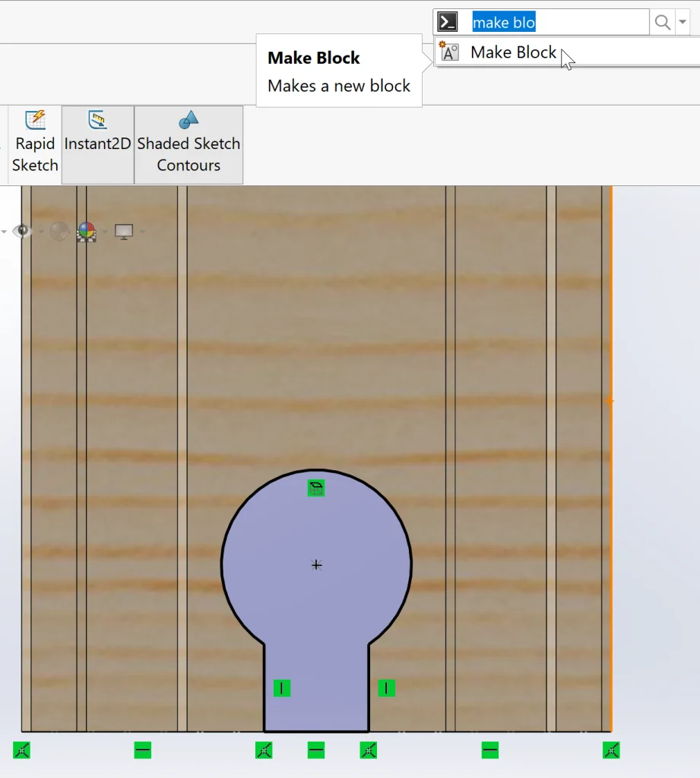Select the vertical relation on the left slot line

(x=281, y=688)
